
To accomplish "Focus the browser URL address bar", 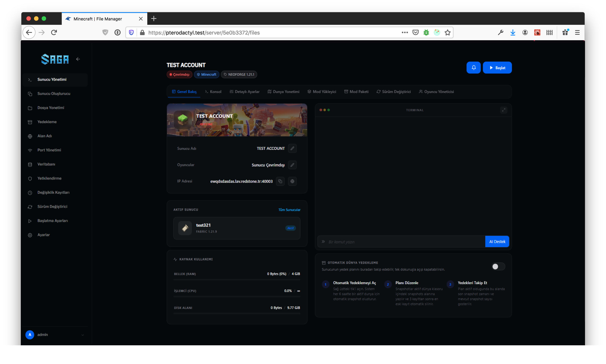I will pos(272,32).
